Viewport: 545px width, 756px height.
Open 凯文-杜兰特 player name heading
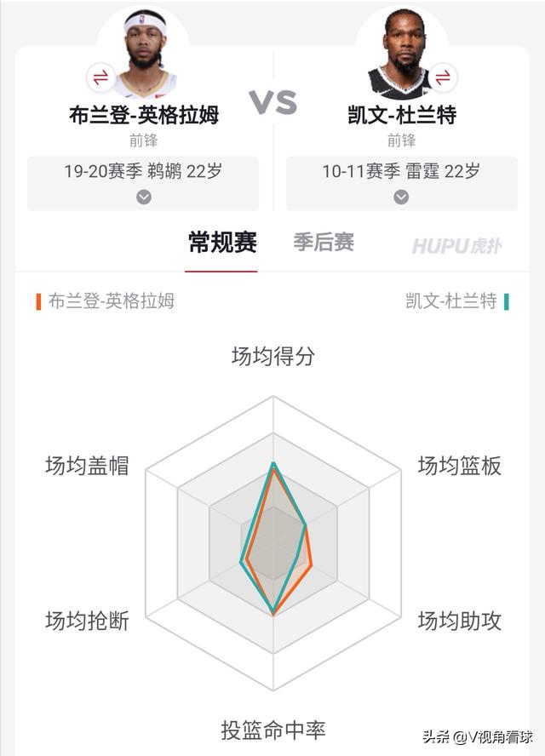(x=402, y=115)
